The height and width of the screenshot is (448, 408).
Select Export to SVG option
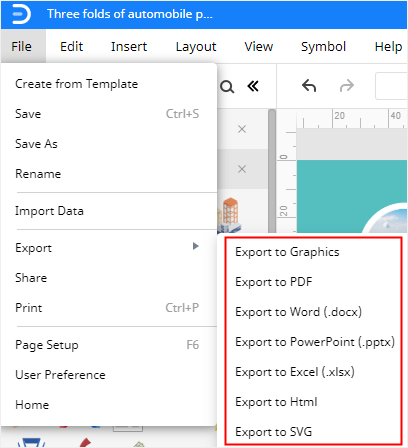coord(274,432)
